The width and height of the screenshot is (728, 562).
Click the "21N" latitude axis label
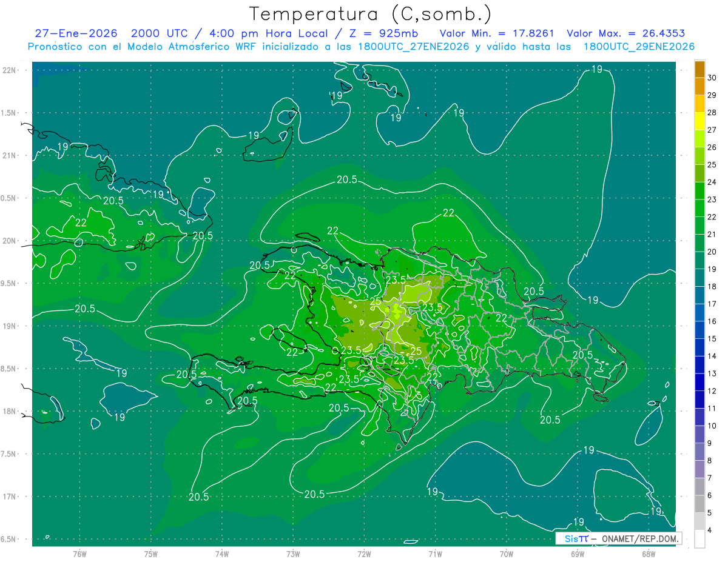tap(10, 156)
